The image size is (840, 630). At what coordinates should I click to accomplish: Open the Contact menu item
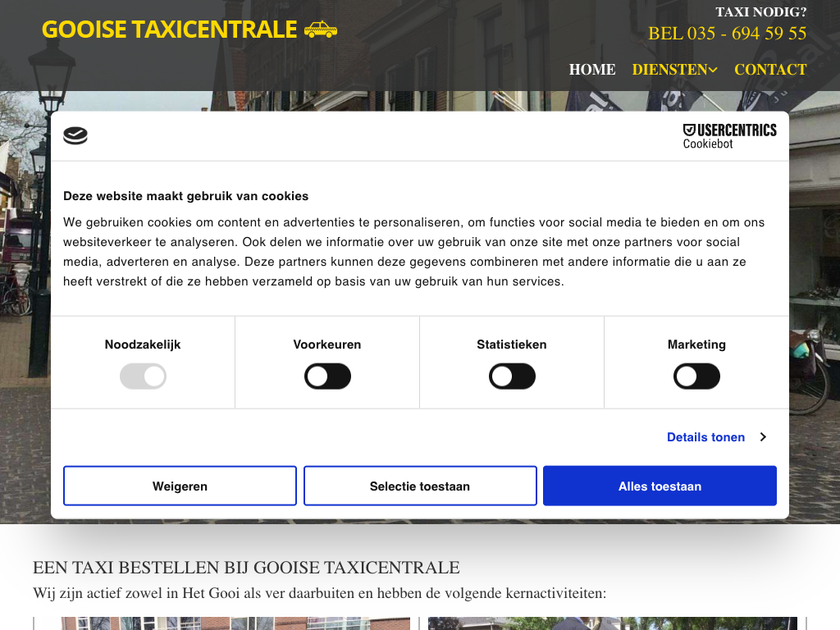tap(770, 70)
